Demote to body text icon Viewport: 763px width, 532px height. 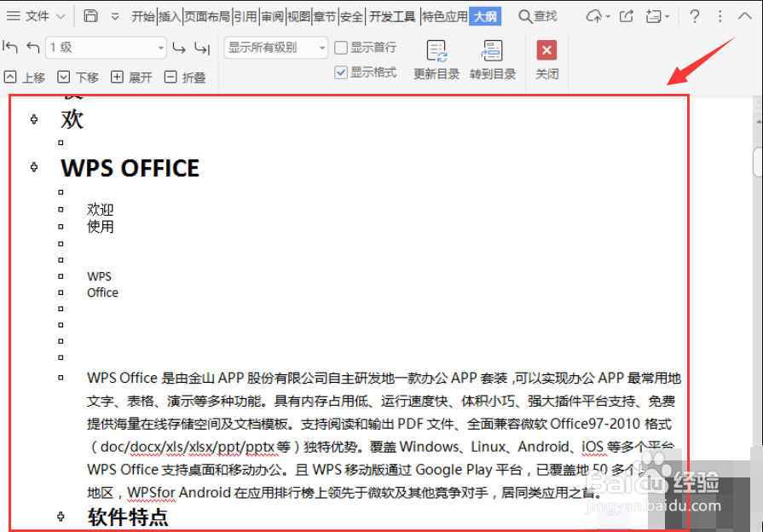pyautogui.click(x=201, y=48)
